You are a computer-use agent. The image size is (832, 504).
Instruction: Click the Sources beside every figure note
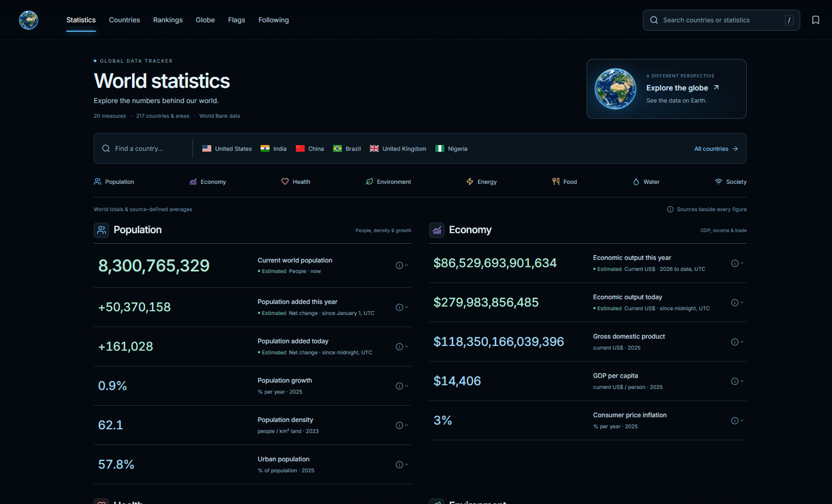(x=707, y=209)
